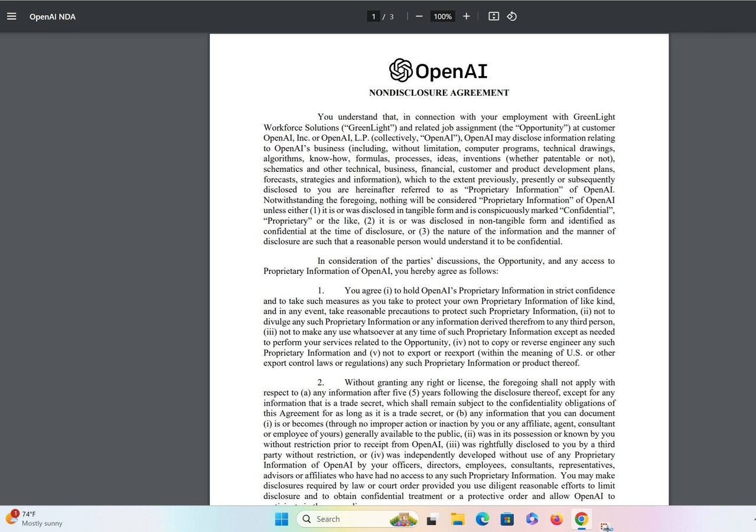Open the Microsoft Store
Image resolution: width=756 pixels, height=532 pixels.
coord(506,519)
